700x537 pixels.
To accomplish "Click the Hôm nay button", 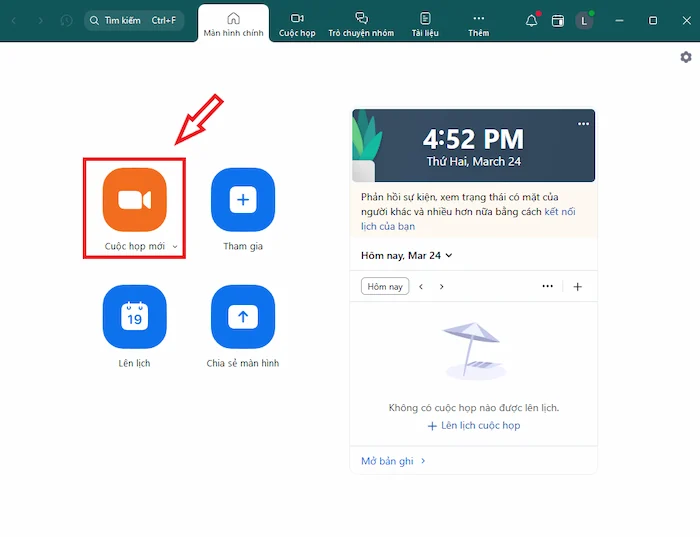I will point(385,286).
